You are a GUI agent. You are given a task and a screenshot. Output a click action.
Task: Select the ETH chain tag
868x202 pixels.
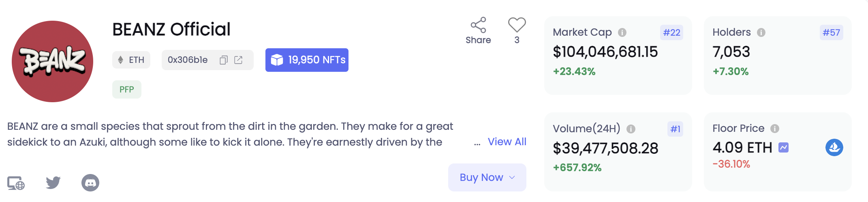[x=131, y=60]
